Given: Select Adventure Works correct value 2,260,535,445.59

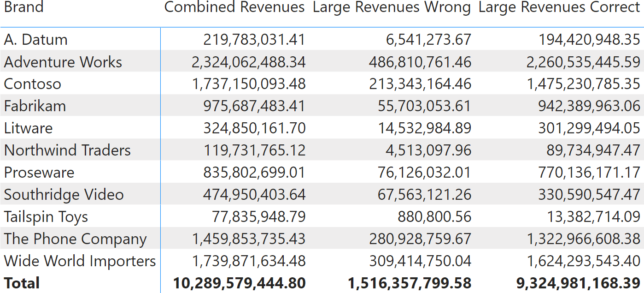Looking at the screenshot, I should (x=584, y=62).
